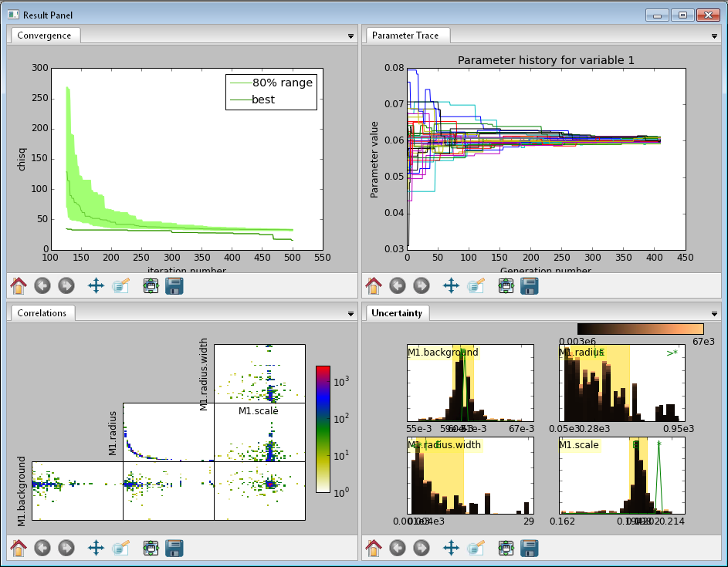Click the M1.scale histogram in the Uncertainty pane
The width and height of the screenshot is (728, 567).
[x=622, y=476]
